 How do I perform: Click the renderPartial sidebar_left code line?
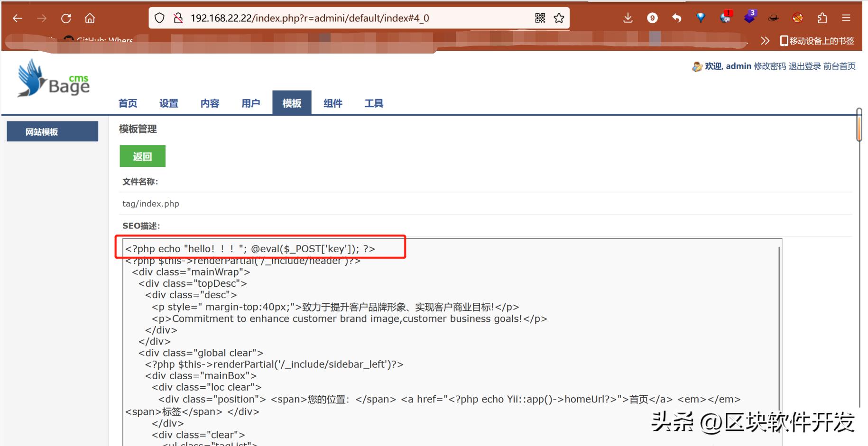[x=274, y=364]
